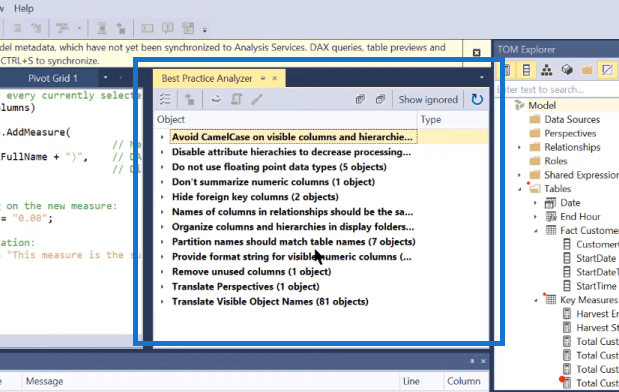This screenshot has height=392, width=619.
Task: Expand the Relationships folder
Action: pyautogui.click(x=519, y=147)
